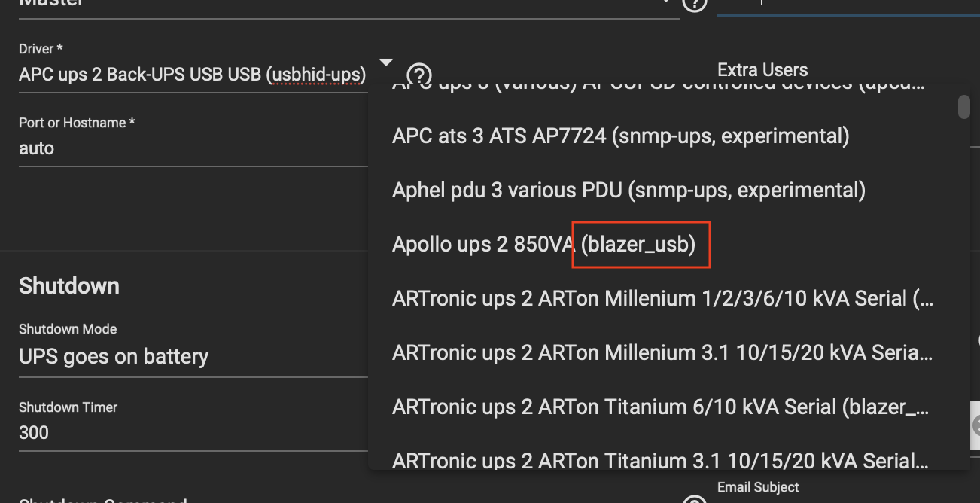Click the Port or Hostname input field
Viewport: 980px width, 503px height.
tap(193, 148)
